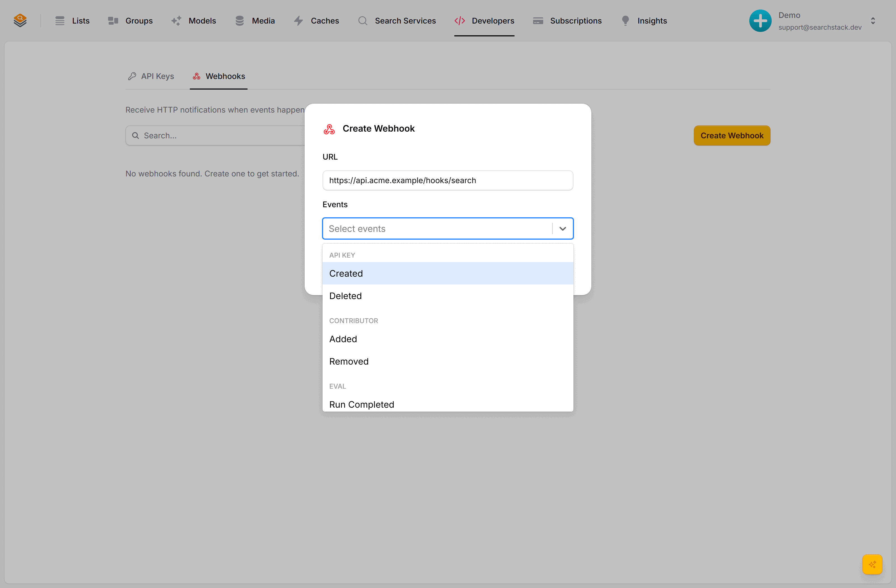Select the Contributor Added event

coord(448,339)
